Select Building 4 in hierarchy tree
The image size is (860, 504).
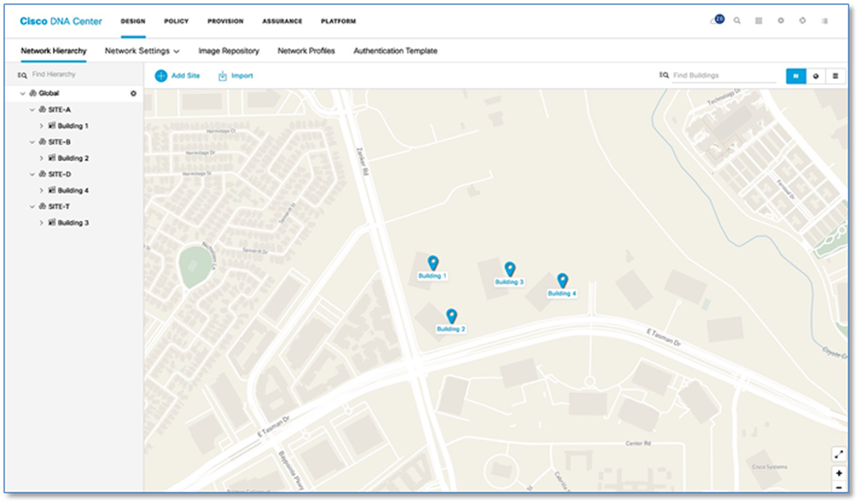click(x=73, y=191)
